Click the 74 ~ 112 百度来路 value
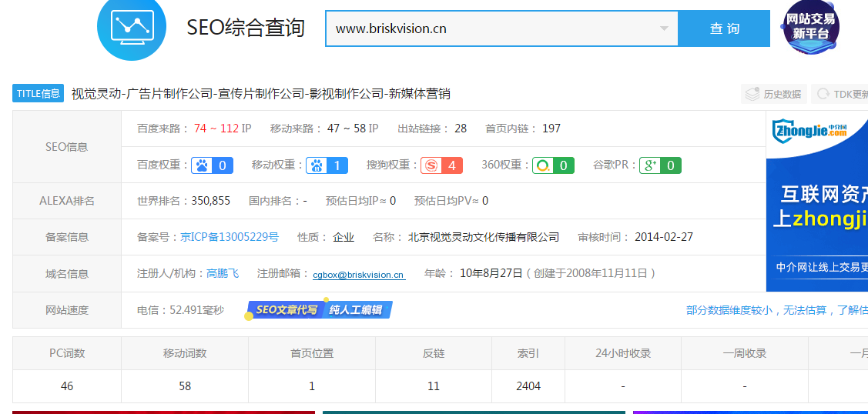This screenshot has width=868, height=414. click(216, 129)
